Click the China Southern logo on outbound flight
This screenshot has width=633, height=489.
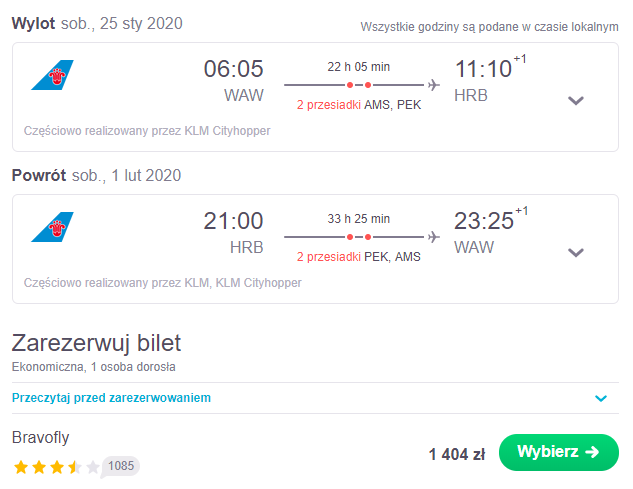[52, 75]
